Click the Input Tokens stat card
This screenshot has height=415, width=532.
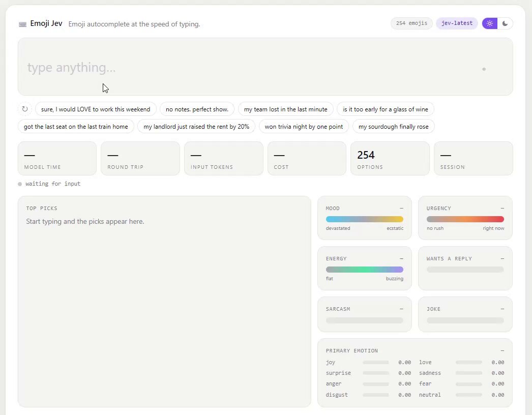pos(224,159)
